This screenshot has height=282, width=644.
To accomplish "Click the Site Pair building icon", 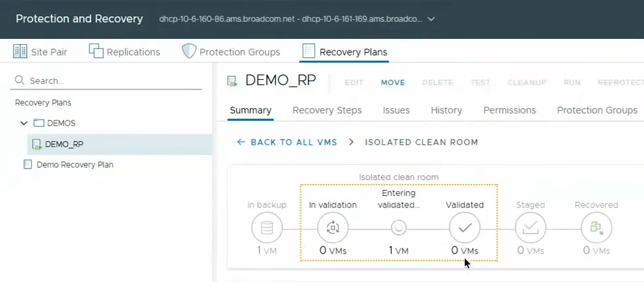I will pos(20,52).
